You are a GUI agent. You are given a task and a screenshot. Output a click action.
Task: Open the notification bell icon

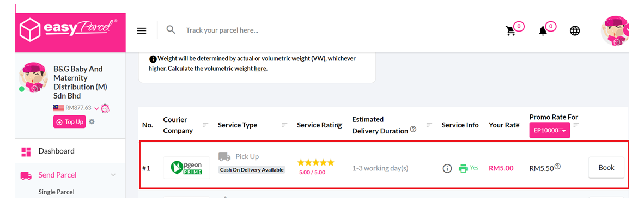[x=543, y=31]
